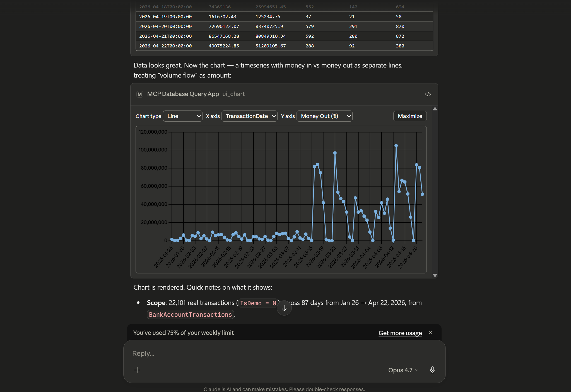Click the down arrow on the chart scrollbar
Screen dimensions: 571x392
click(x=435, y=275)
